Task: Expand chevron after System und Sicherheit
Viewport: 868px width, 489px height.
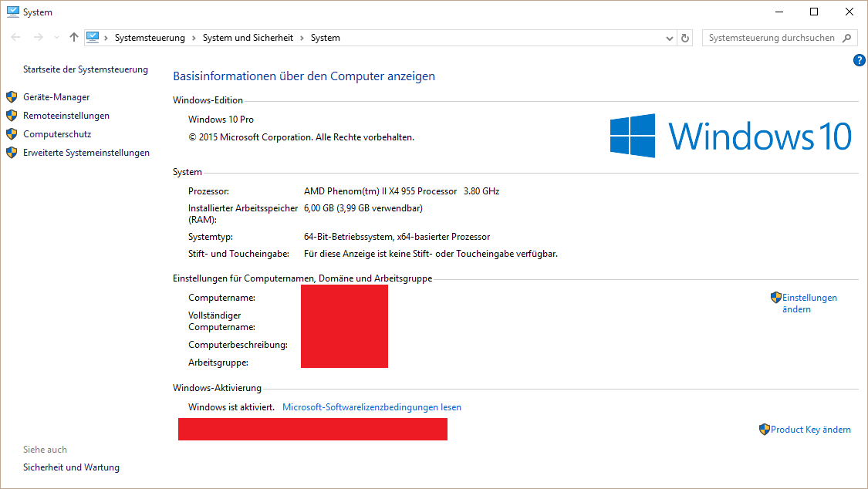Action: (x=302, y=38)
